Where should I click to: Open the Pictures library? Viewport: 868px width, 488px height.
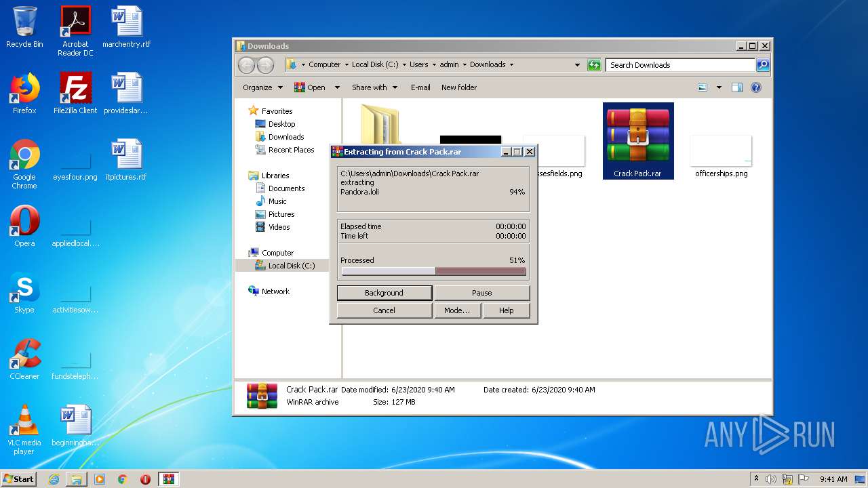coord(275,214)
